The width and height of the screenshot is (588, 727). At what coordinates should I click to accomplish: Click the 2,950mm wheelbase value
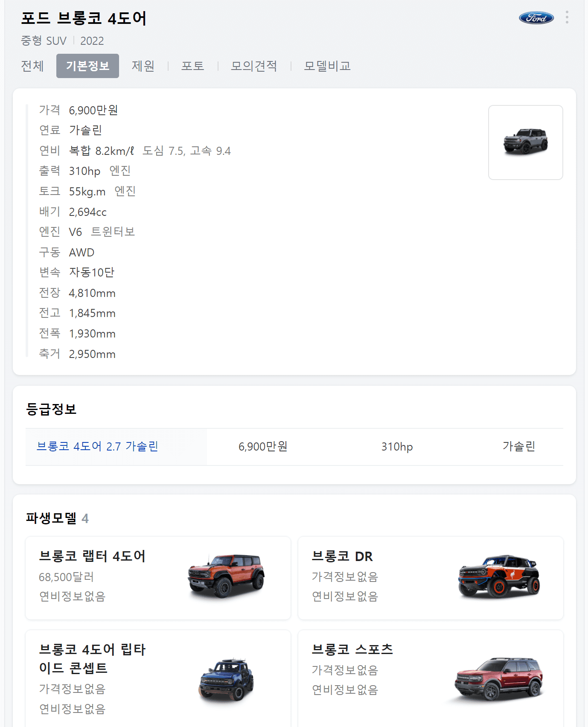click(92, 354)
